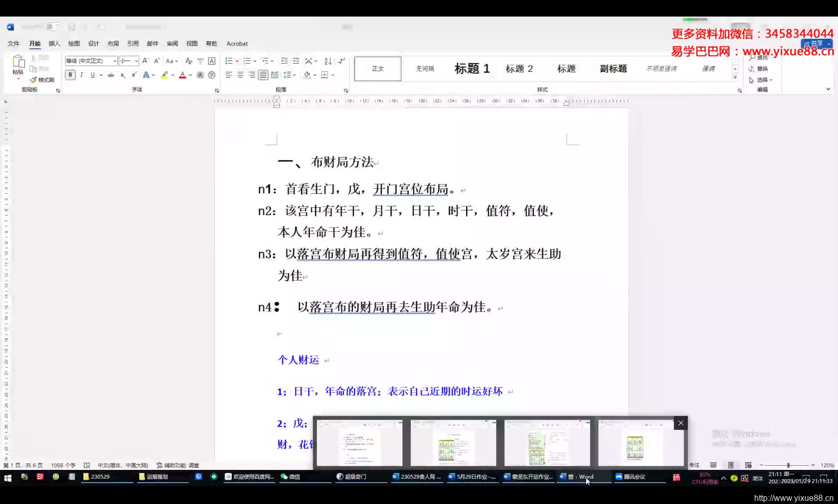Toggle underline formatting
Image resolution: width=838 pixels, height=504 pixels.
tap(92, 75)
